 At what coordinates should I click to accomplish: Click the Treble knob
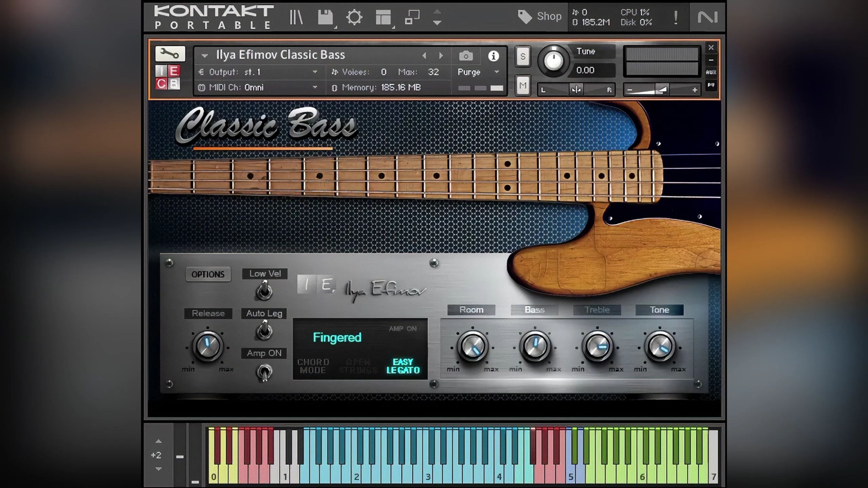pyautogui.click(x=597, y=346)
